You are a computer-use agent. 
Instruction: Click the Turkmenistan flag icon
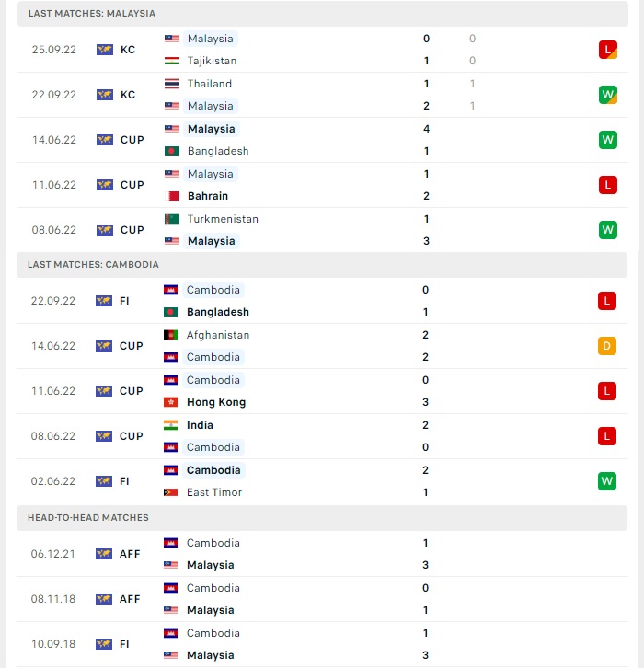pyautogui.click(x=172, y=219)
